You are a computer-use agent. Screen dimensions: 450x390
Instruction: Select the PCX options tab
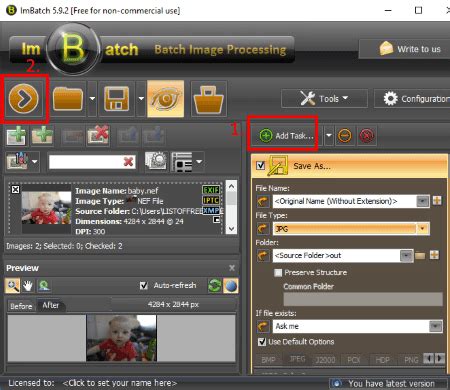click(x=354, y=360)
